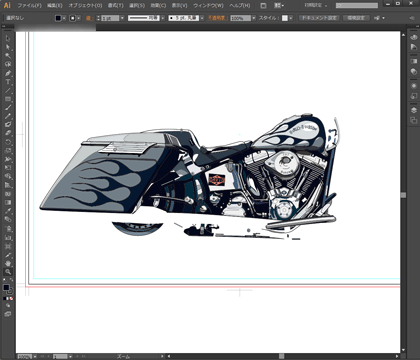Select the Paintbrush tool

point(8,107)
